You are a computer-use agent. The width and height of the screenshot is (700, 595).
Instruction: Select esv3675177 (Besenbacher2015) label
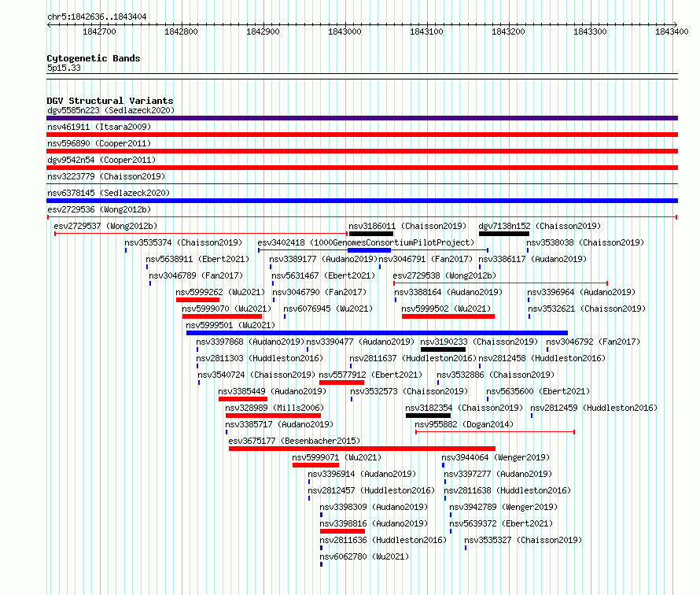point(294,441)
